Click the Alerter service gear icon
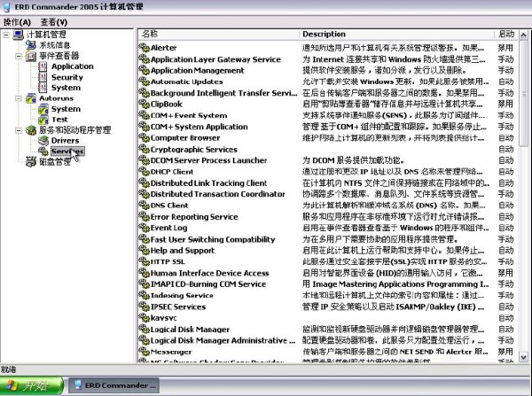The width and height of the screenshot is (532, 396). point(145,48)
